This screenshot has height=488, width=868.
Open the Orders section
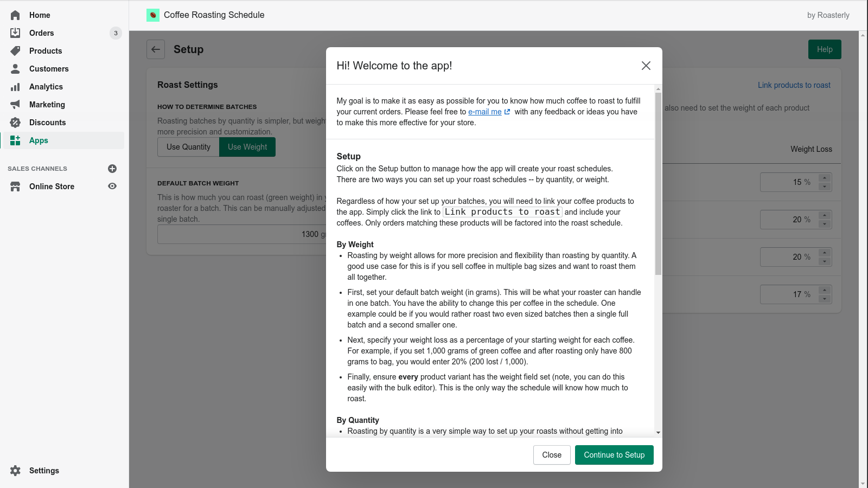[42, 33]
